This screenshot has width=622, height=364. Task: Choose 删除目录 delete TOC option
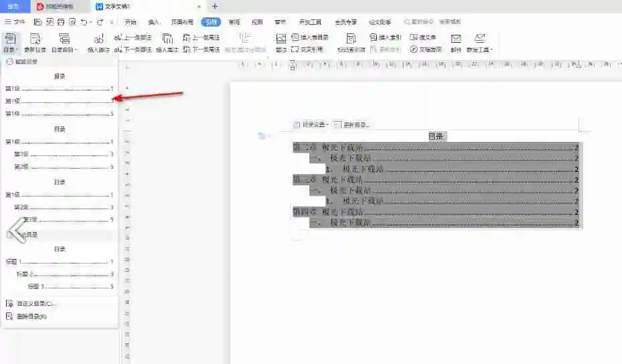tap(27, 316)
